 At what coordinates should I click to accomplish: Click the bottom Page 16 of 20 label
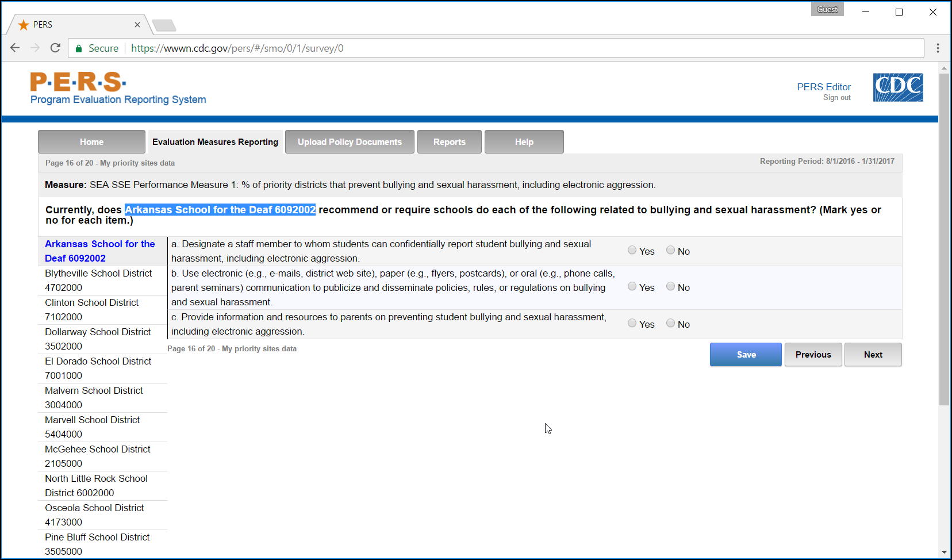pyautogui.click(x=232, y=349)
